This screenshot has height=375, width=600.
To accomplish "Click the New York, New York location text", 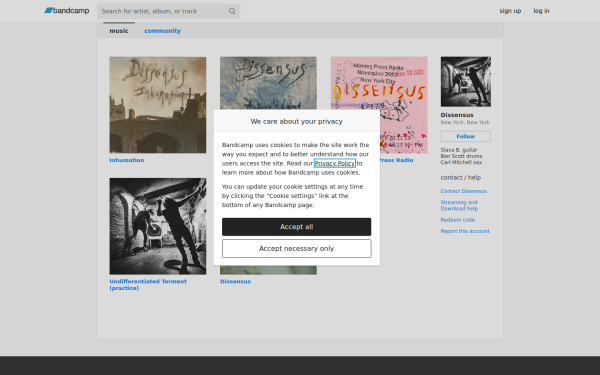I will (x=465, y=122).
